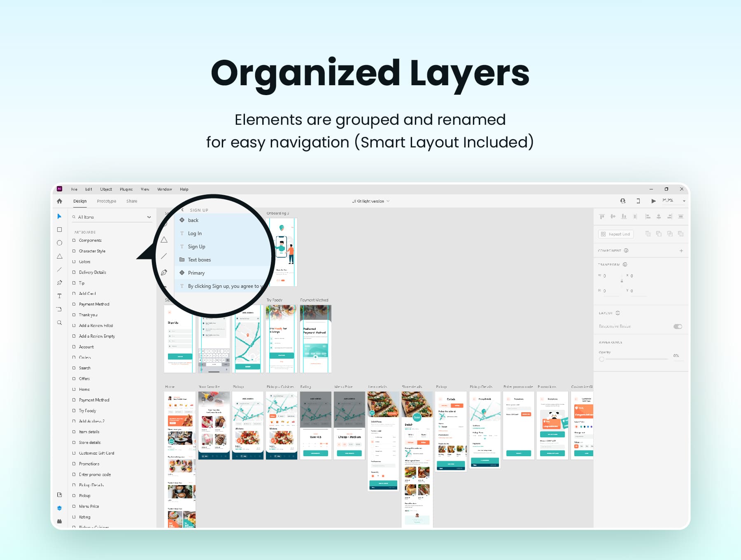Click the Home icon
This screenshot has width=741, height=560.
[x=59, y=201]
